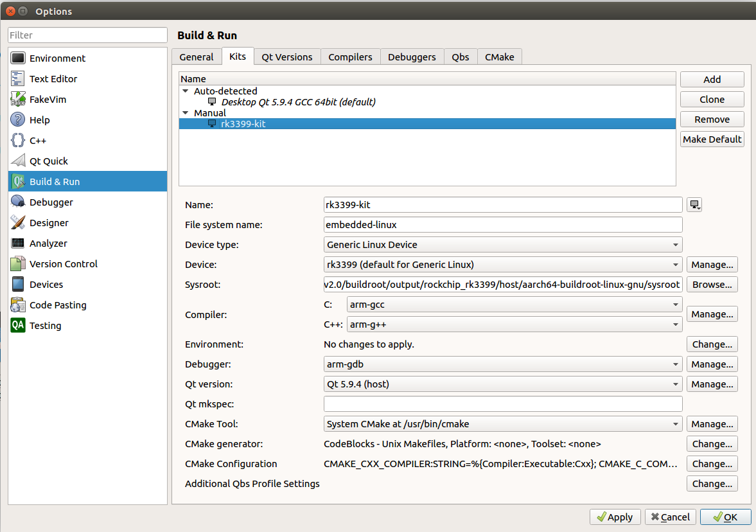756x532 pixels.
Task: Click the Clone kit button
Action: 712,100
